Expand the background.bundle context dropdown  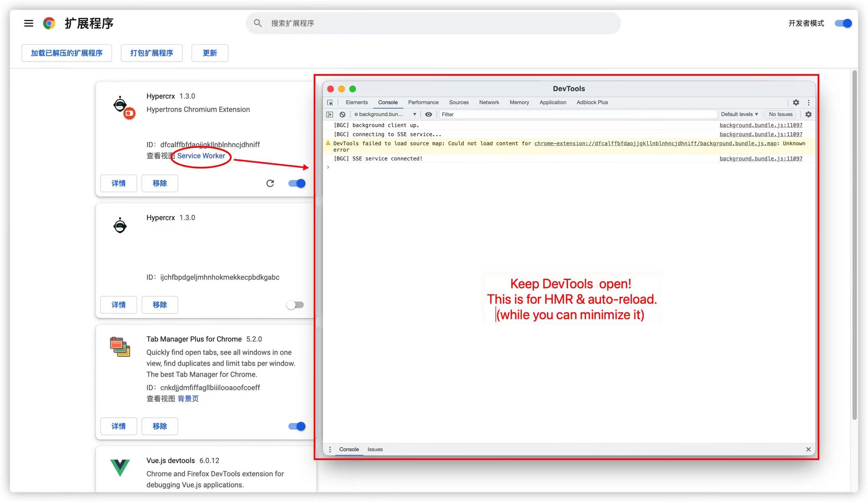[385, 115]
